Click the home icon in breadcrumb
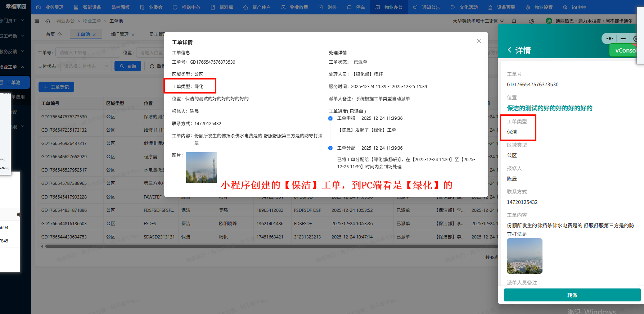This screenshot has width=644, height=314. pyautogui.click(x=48, y=21)
